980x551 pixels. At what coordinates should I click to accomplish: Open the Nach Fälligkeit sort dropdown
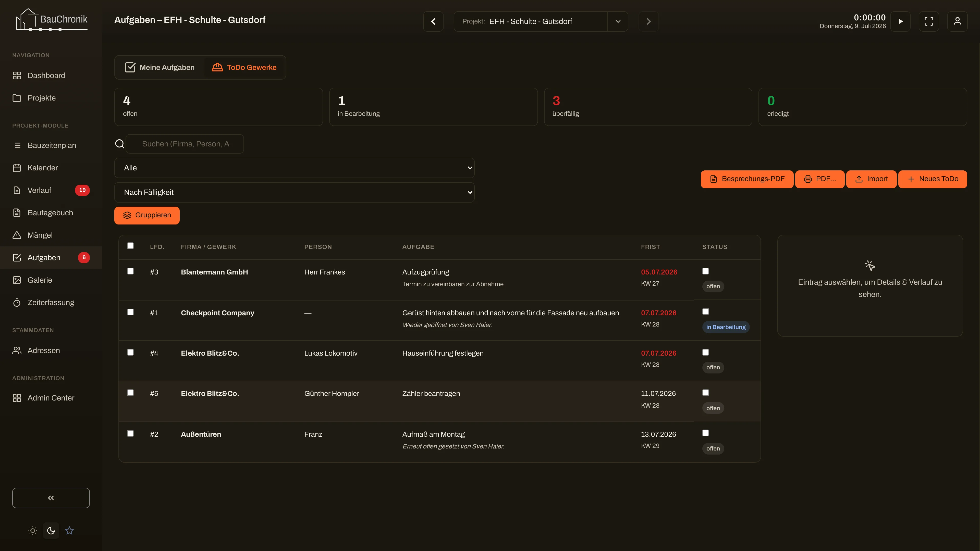click(295, 192)
